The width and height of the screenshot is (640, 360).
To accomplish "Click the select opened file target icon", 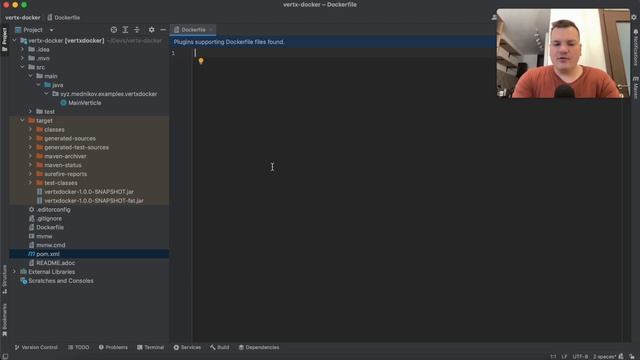I will tap(114, 30).
